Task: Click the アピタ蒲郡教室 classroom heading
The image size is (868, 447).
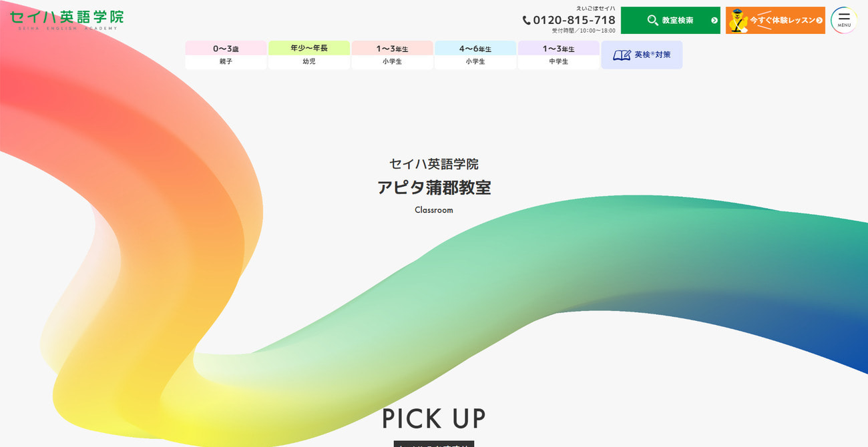Action: [433, 188]
